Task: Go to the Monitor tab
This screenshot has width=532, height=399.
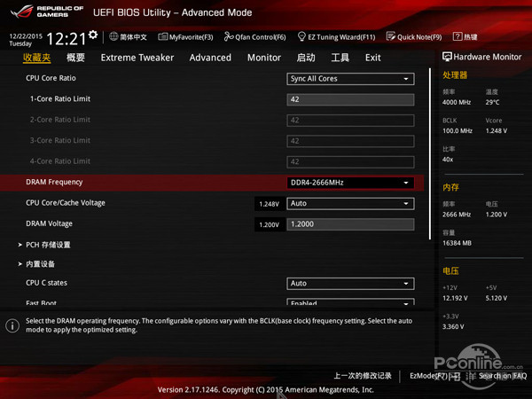Action: tap(264, 58)
